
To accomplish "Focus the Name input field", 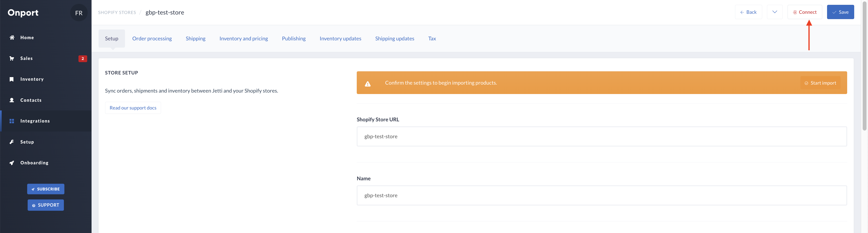I will click(x=602, y=196).
